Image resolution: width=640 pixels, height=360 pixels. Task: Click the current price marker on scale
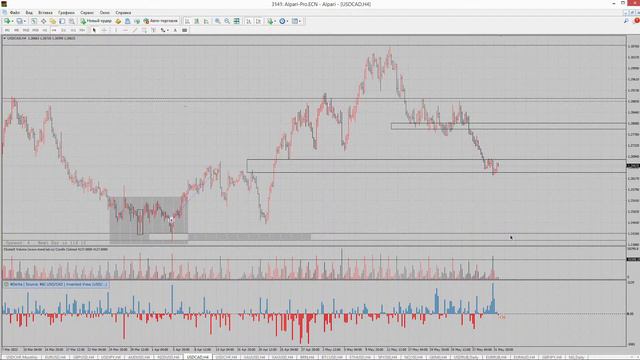click(x=633, y=166)
